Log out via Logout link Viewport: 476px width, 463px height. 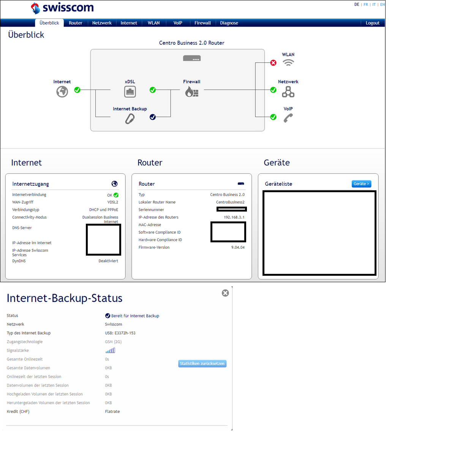point(372,23)
